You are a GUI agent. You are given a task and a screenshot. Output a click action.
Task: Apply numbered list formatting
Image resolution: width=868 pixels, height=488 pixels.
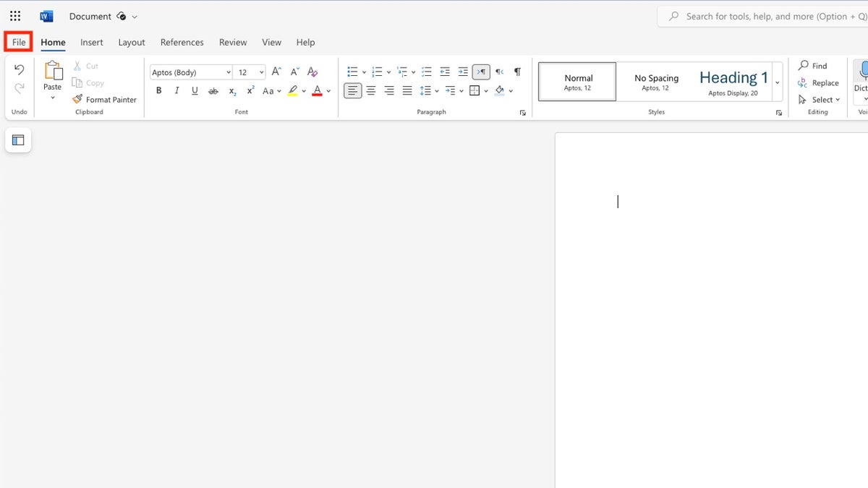[x=377, y=72]
